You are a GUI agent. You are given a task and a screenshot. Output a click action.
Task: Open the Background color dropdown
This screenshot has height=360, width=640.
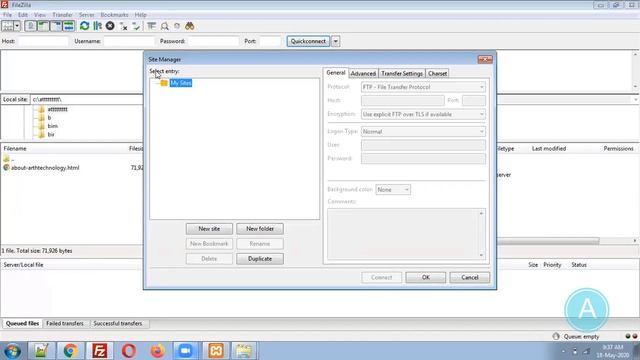(393, 189)
